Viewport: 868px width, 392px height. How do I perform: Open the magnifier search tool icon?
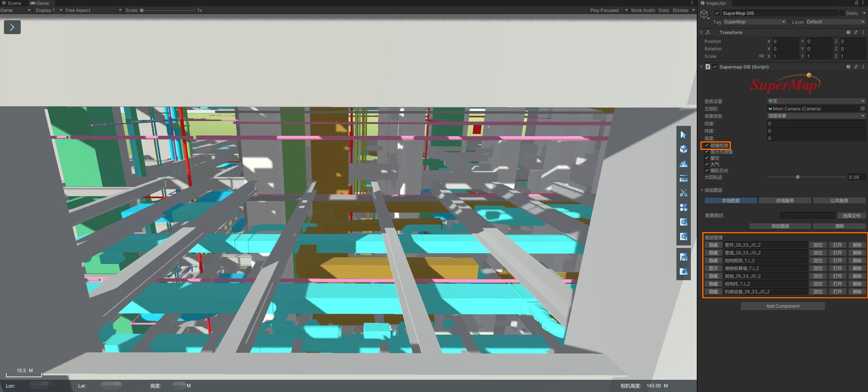683,237
